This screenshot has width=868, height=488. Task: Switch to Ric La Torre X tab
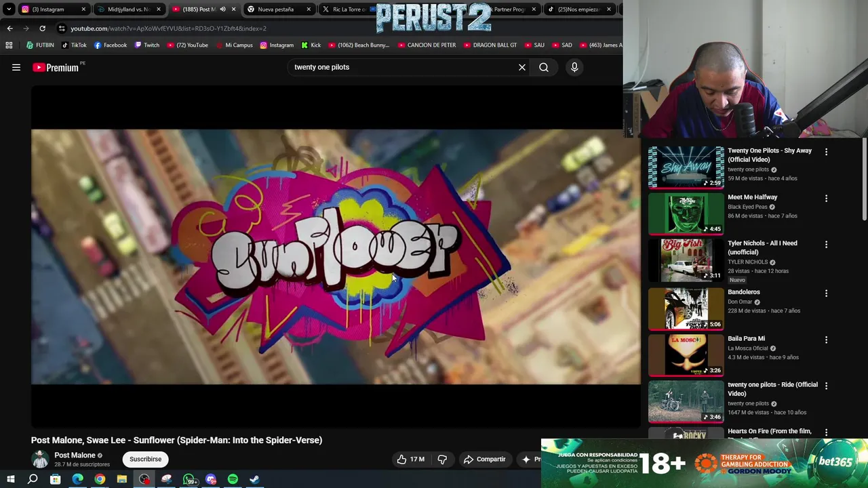(x=346, y=9)
